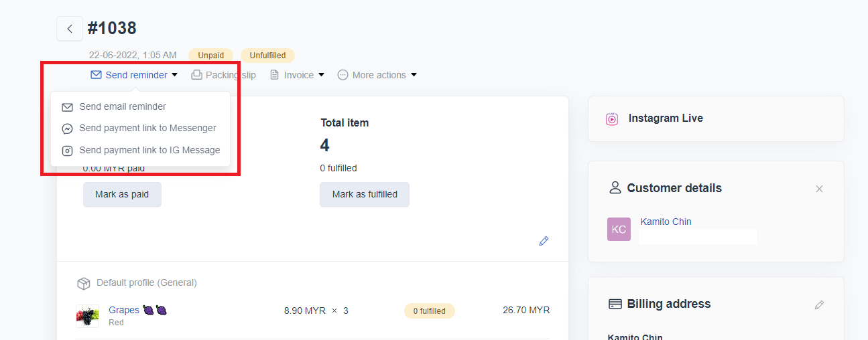Expand the Invoice dropdown arrow
The height and width of the screenshot is (340, 868).
click(321, 75)
